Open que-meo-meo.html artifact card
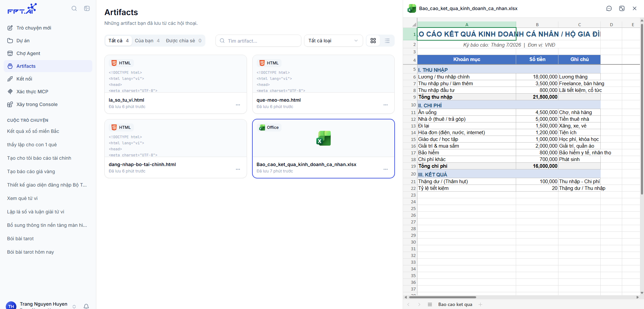This screenshot has height=309, width=644. (323, 84)
